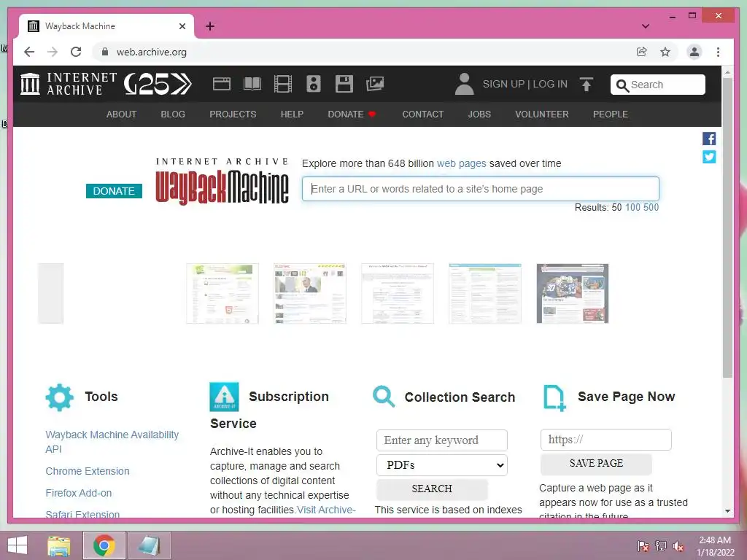Click the teal DONATE button
Screen dimensions: 747x560
(114, 191)
